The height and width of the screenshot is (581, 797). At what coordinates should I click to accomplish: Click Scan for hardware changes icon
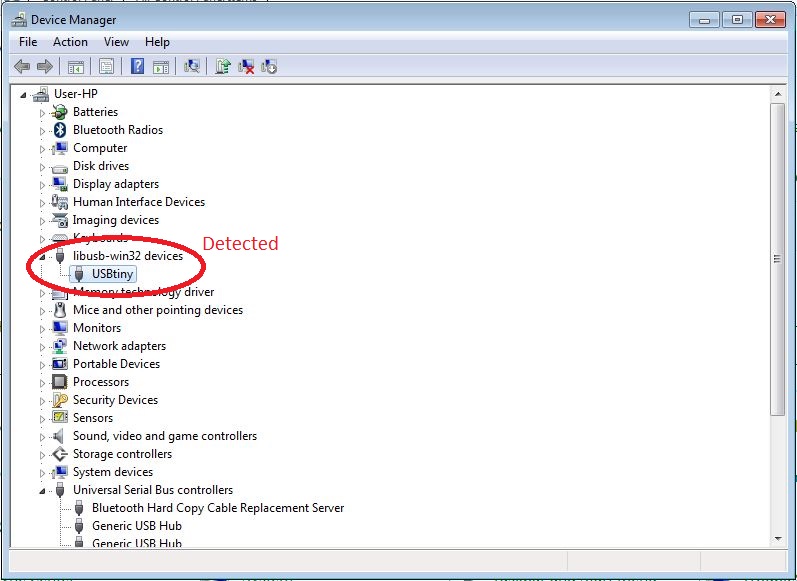click(192, 66)
